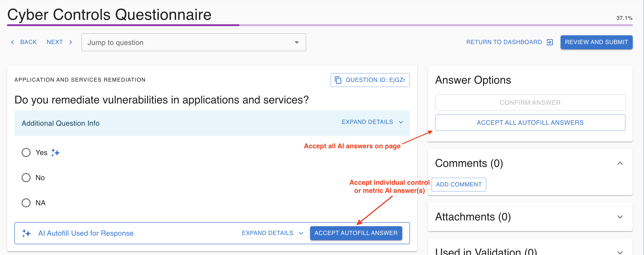Expand the Attachments (0) section
Viewport: 644px width, 255px height.
pos(620,217)
